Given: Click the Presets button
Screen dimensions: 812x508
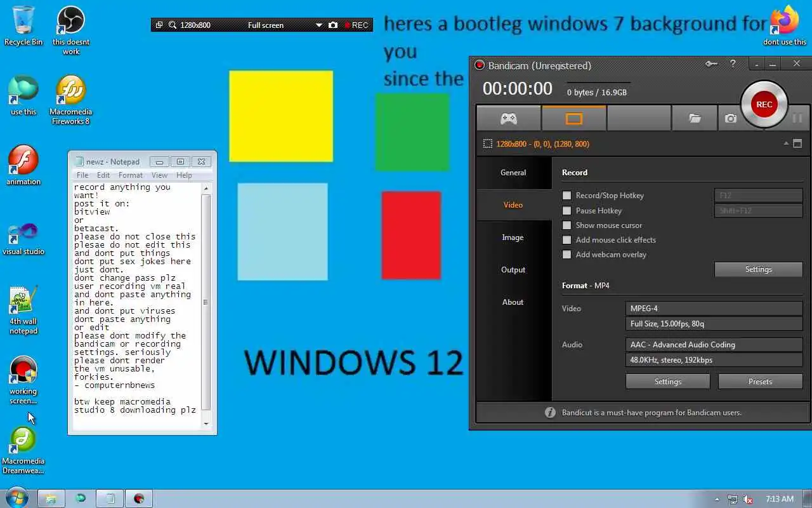Looking at the screenshot, I should click(760, 382).
